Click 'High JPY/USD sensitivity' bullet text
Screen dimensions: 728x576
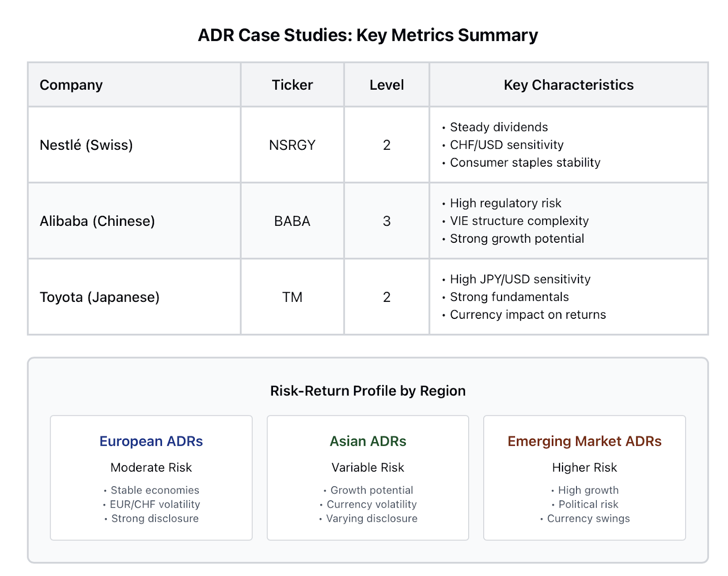point(520,279)
